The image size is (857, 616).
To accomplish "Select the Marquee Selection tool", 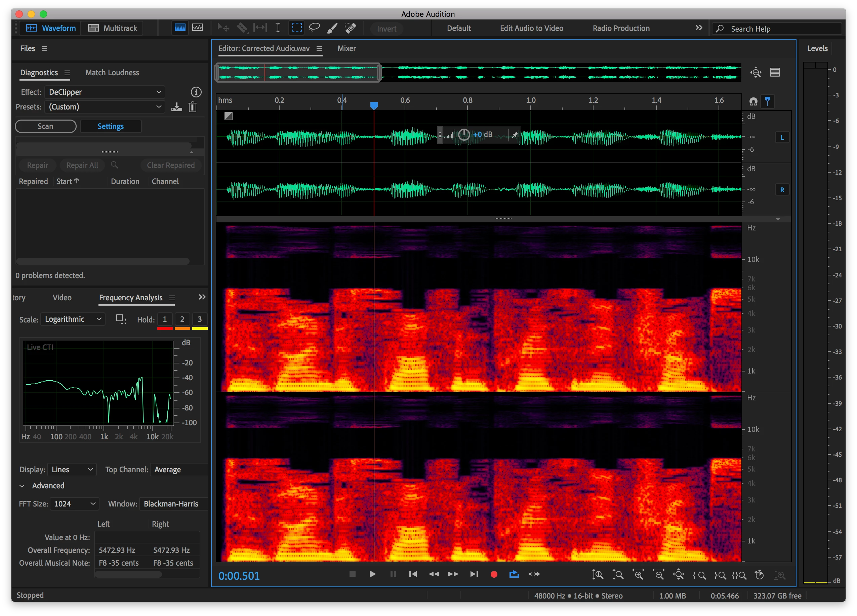I will coord(297,28).
